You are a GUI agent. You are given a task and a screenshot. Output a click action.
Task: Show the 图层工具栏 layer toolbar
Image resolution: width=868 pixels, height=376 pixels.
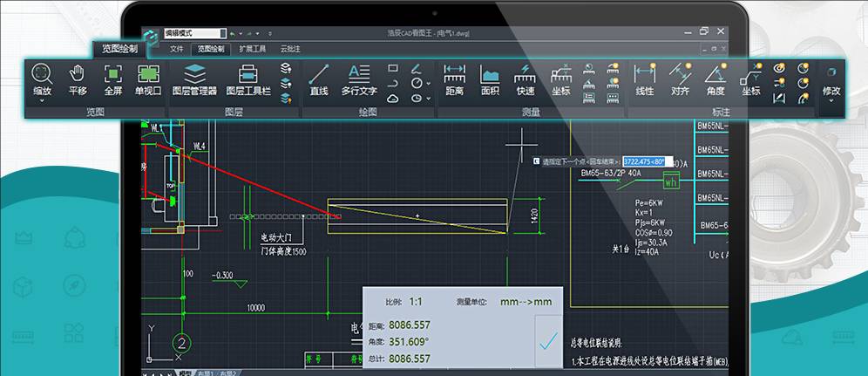(248, 79)
